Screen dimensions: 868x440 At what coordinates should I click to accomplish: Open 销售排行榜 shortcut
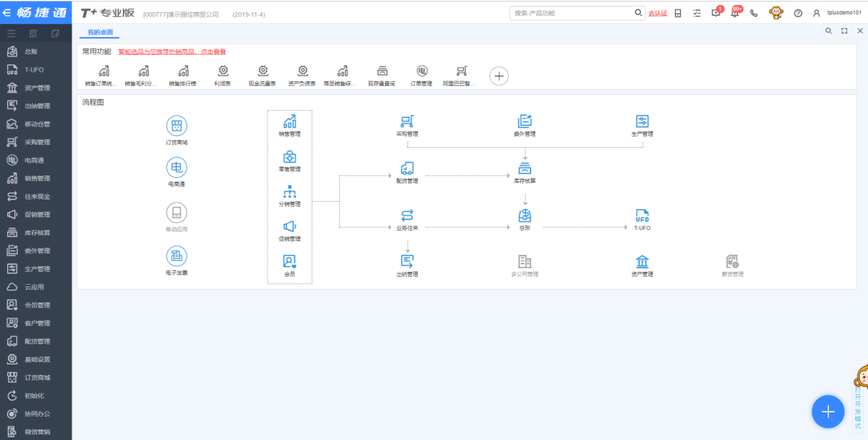[x=182, y=76]
